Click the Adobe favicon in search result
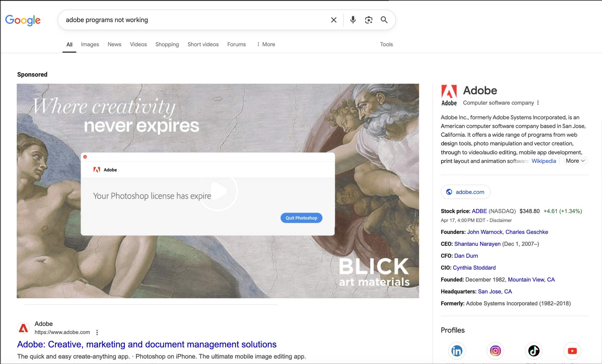This screenshot has height=364, width=602. click(x=23, y=328)
